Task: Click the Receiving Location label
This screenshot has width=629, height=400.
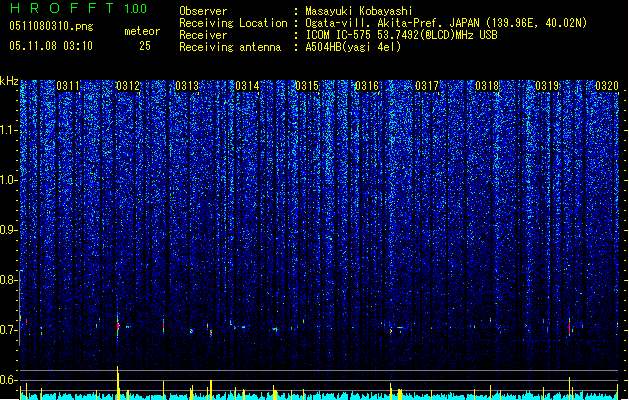Action: (233, 23)
